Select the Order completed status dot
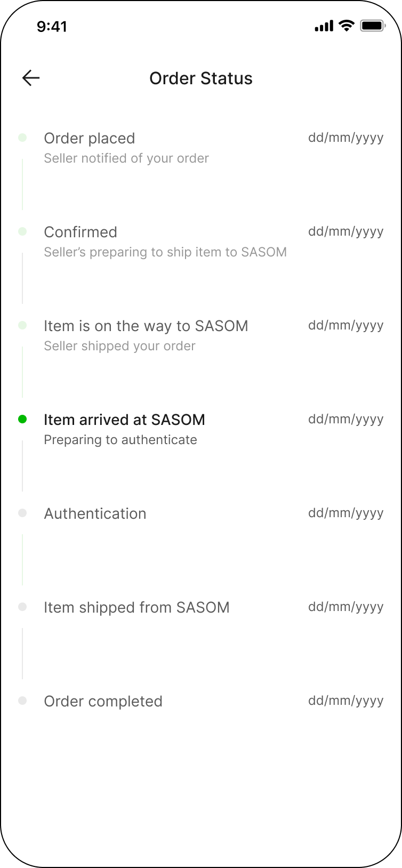402x868 pixels. (22, 701)
